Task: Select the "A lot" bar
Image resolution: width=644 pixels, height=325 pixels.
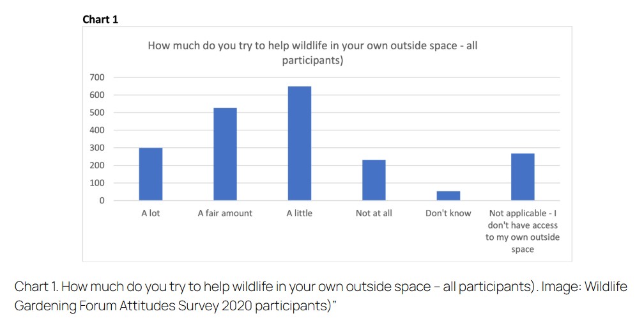Action: click(x=151, y=174)
